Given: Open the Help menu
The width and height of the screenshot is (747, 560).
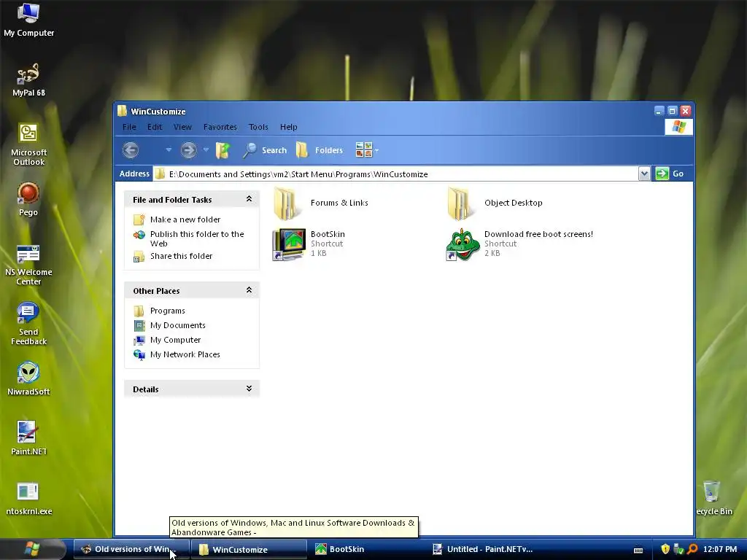Looking at the screenshot, I should (x=289, y=127).
